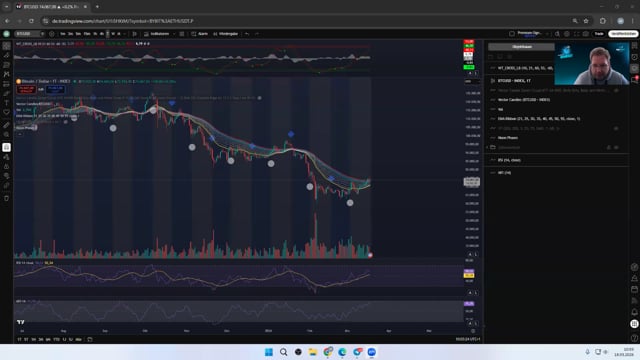Open the calendar panel in right sidebar

tap(634, 289)
